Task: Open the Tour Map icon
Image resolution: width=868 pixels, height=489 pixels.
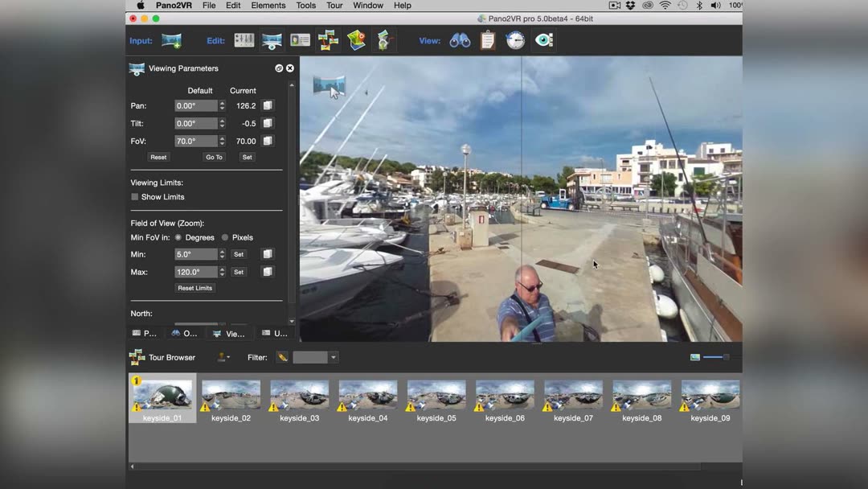Action: (x=356, y=41)
